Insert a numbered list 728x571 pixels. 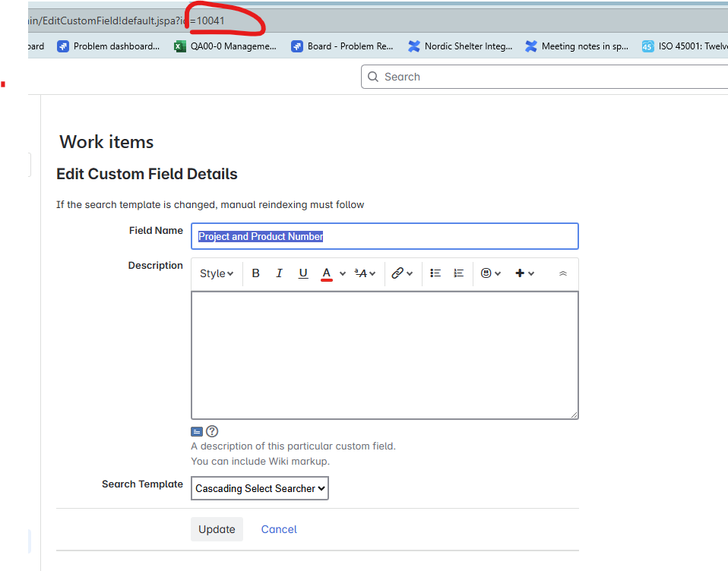click(459, 273)
